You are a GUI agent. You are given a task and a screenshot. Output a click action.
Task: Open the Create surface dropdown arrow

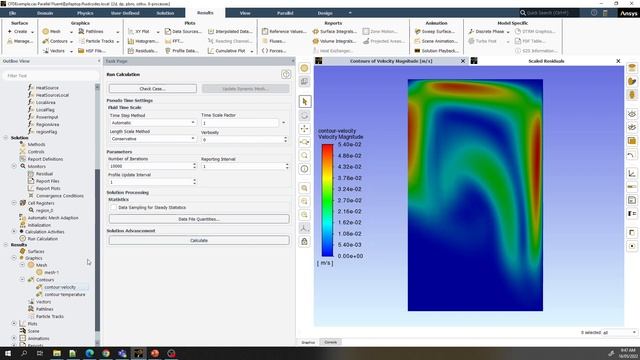click(33, 32)
